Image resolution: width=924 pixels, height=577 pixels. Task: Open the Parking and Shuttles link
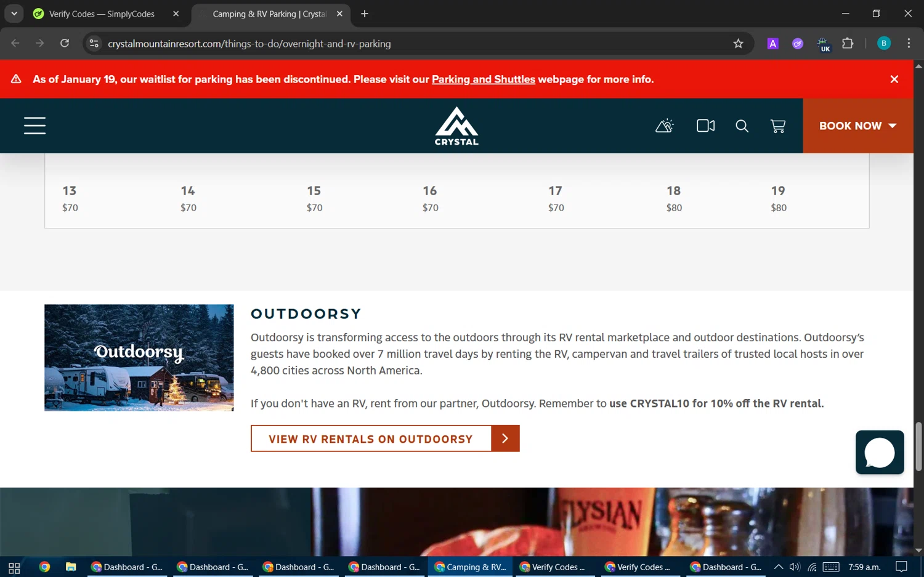(484, 79)
